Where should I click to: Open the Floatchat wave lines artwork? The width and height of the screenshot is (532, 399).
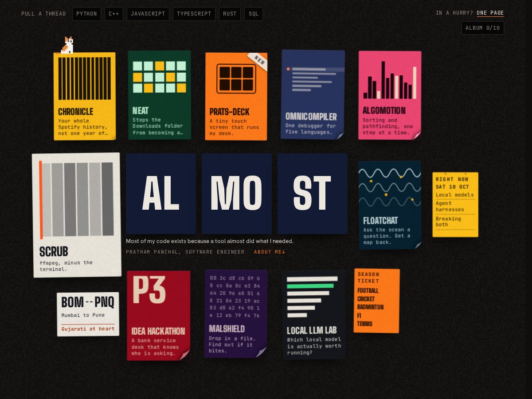click(x=390, y=188)
